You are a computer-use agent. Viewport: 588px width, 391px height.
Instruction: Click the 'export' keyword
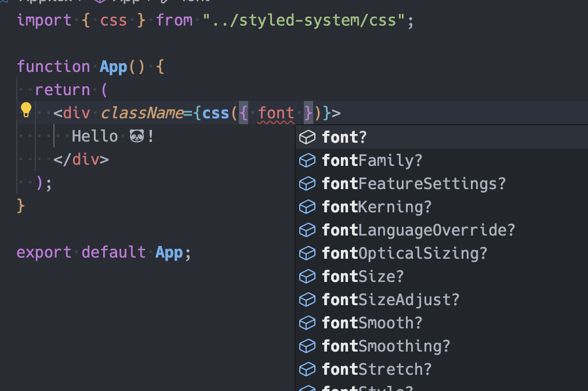click(x=44, y=252)
